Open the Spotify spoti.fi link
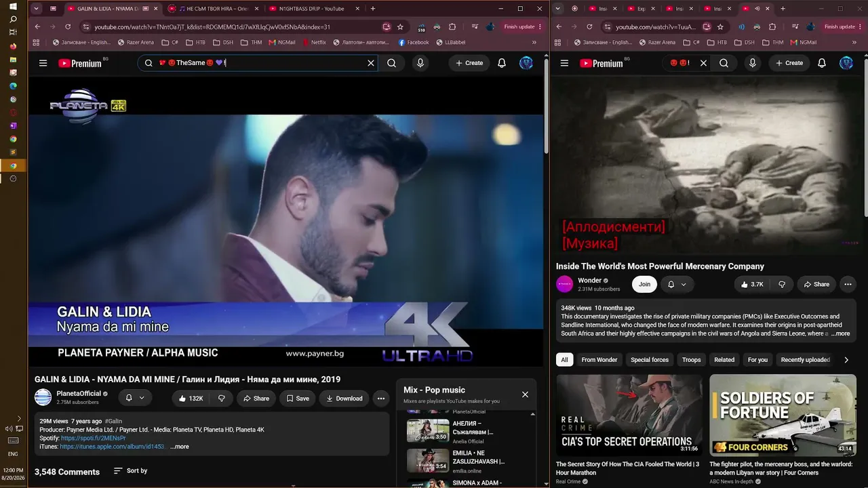 [x=94, y=439]
